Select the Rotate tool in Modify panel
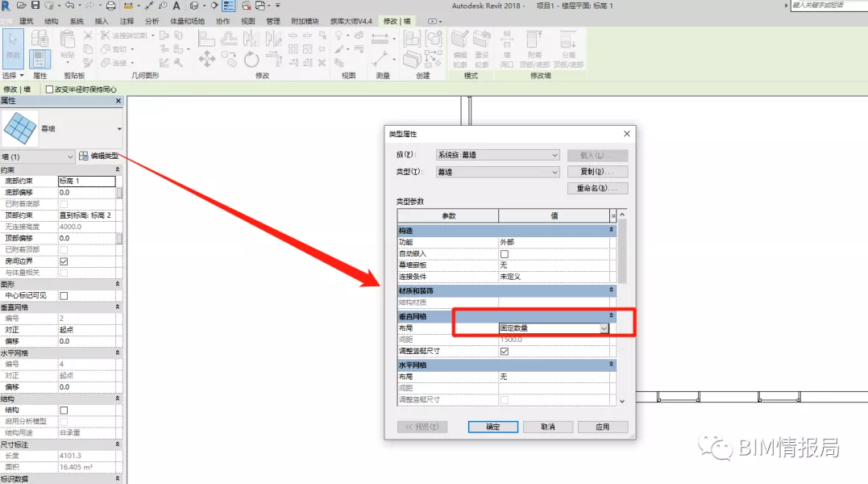 251,59
